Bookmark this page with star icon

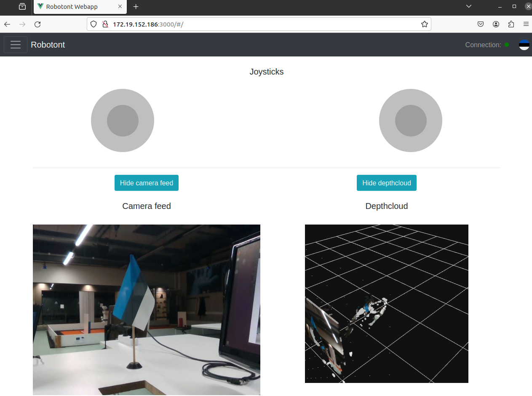[x=424, y=24]
